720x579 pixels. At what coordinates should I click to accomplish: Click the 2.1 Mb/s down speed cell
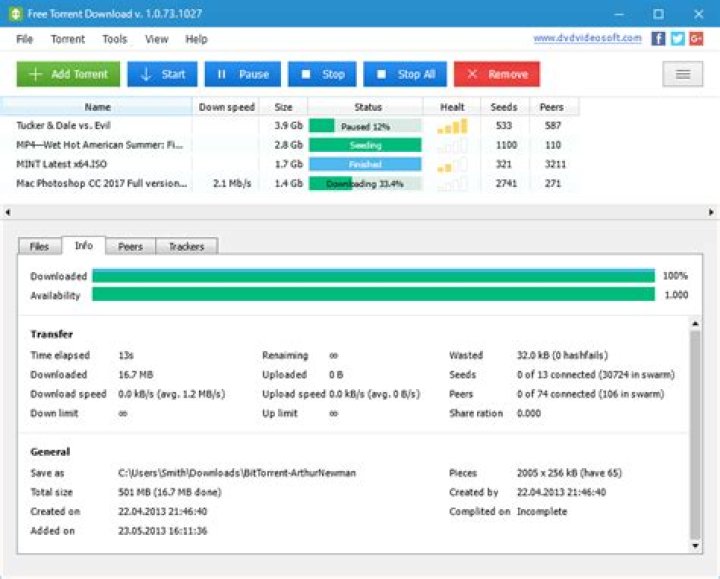pos(232,184)
